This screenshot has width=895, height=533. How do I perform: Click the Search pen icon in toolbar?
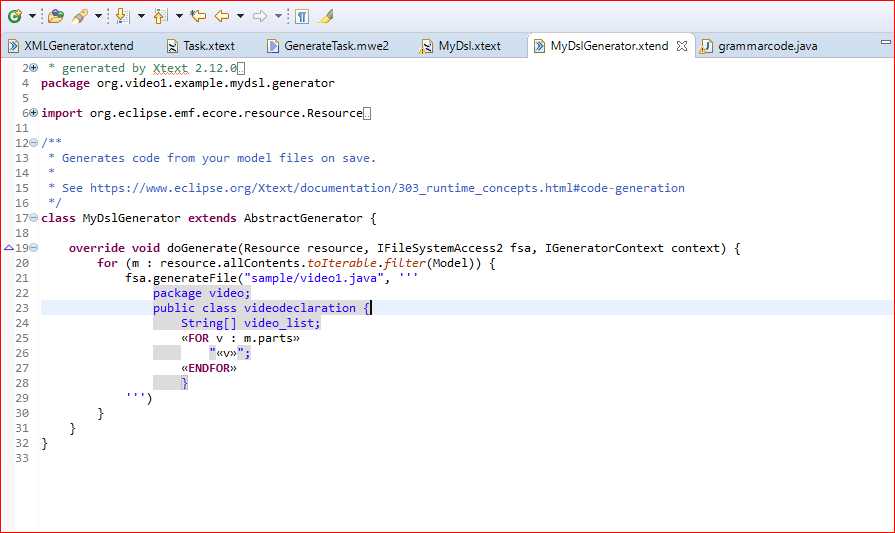click(x=80, y=16)
